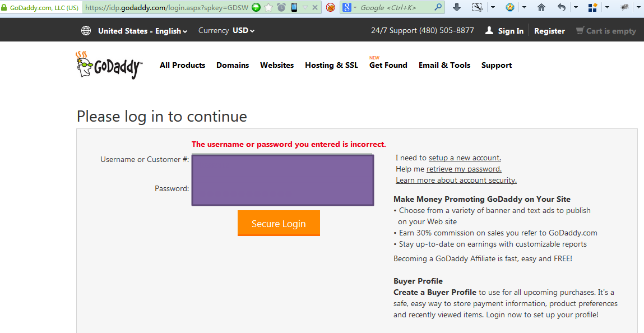Click the setup a new account link
This screenshot has width=644, height=333.
465,158
